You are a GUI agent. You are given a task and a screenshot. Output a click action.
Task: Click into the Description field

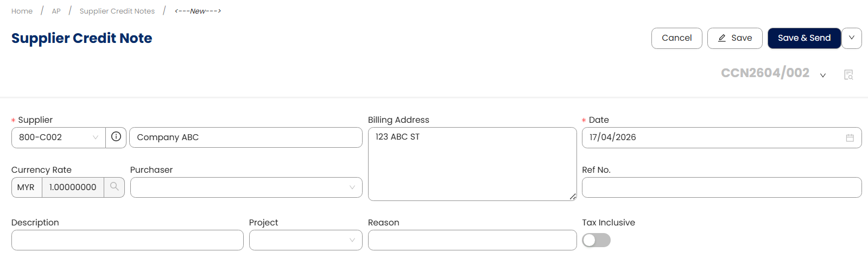coord(128,240)
